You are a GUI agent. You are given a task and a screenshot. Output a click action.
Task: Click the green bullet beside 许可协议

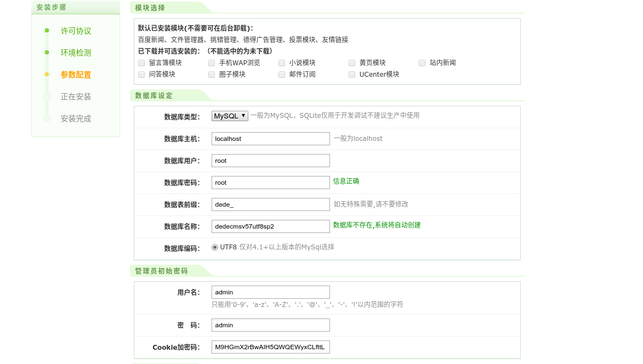(x=47, y=30)
